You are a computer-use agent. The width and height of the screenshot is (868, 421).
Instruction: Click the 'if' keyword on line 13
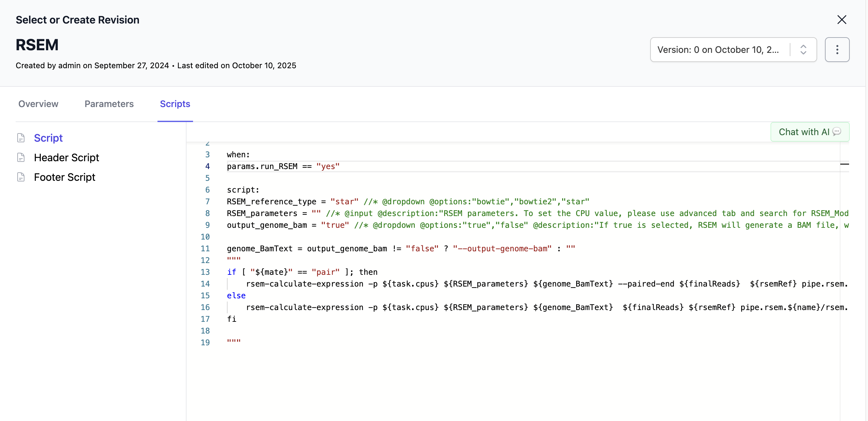tap(231, 272)
